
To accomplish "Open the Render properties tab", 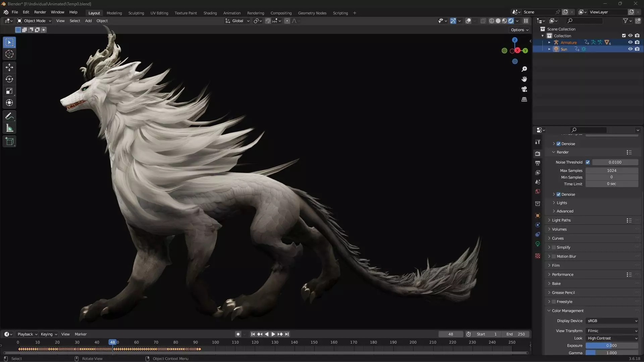I will point(538,154).
